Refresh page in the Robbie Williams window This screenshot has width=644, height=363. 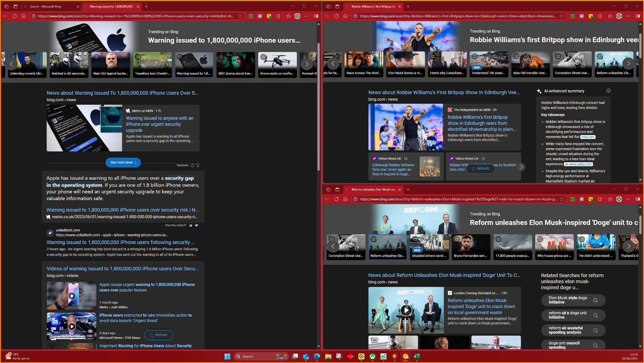pyautogui.click(x=336, y=16)
